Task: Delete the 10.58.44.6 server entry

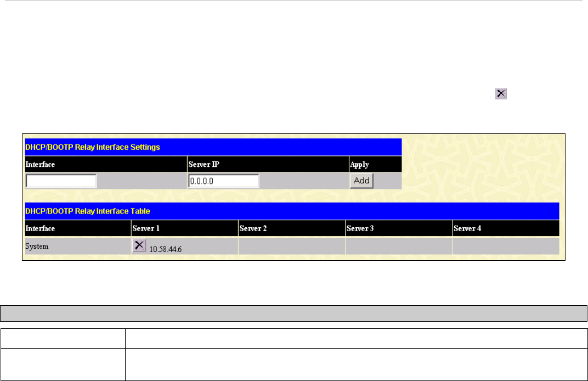Action: (139, 245)
